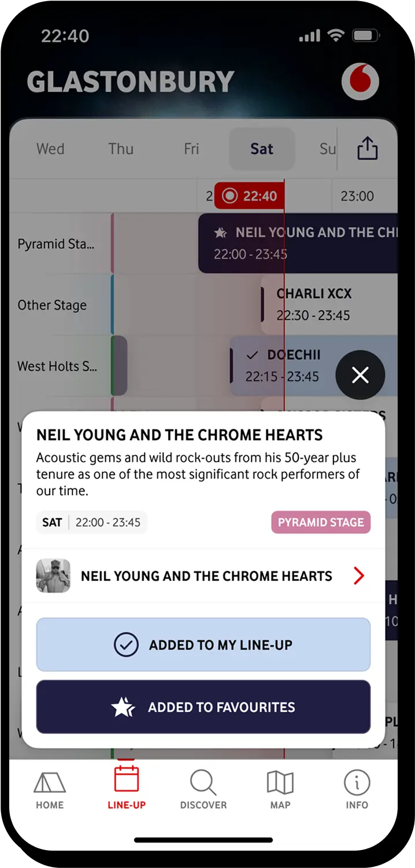Toggle Added to My Line-up
The height and width of the screenshot is (868, 415).
tap(203, 645)
